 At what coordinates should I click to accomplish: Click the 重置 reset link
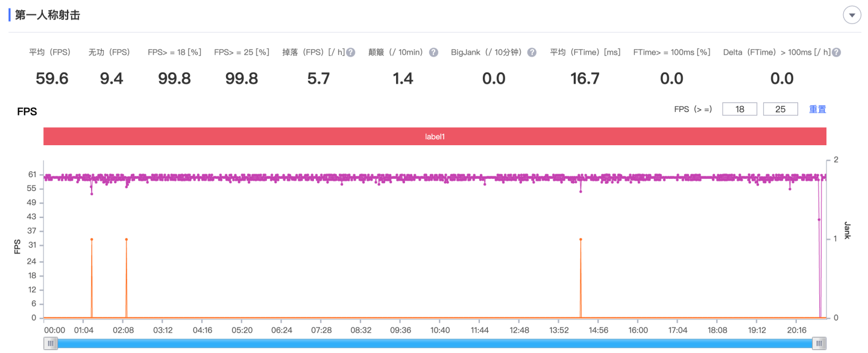[817, 109]
